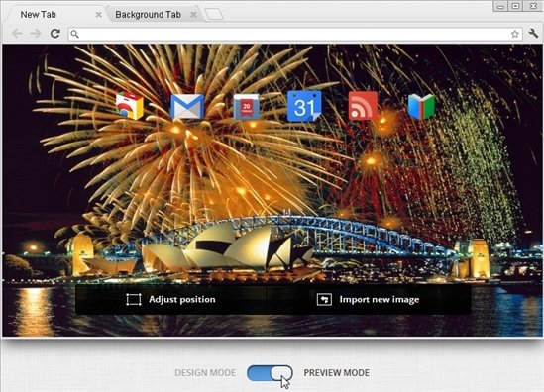The image size is (544, 392).
Task: Minimize the browser window
Action: pos(500,6)
